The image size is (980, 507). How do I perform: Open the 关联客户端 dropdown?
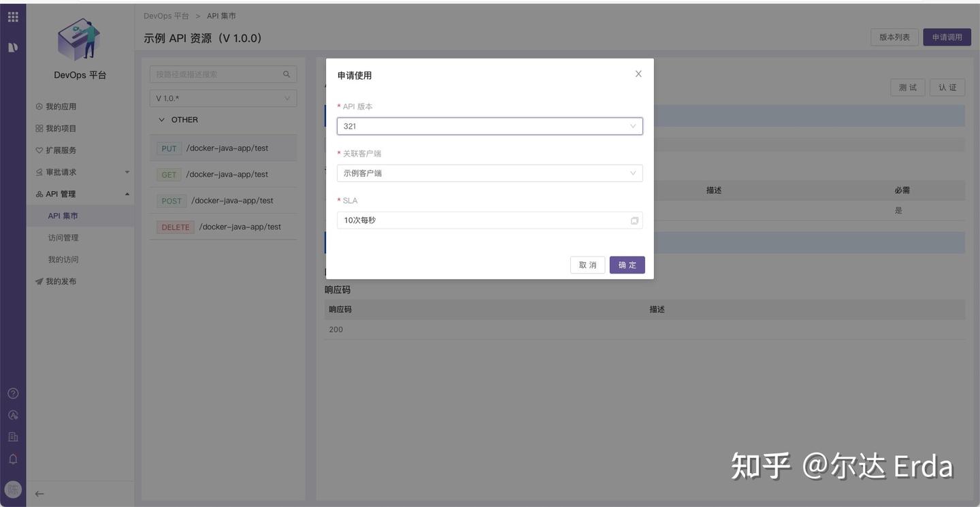(x=489, y=173)
